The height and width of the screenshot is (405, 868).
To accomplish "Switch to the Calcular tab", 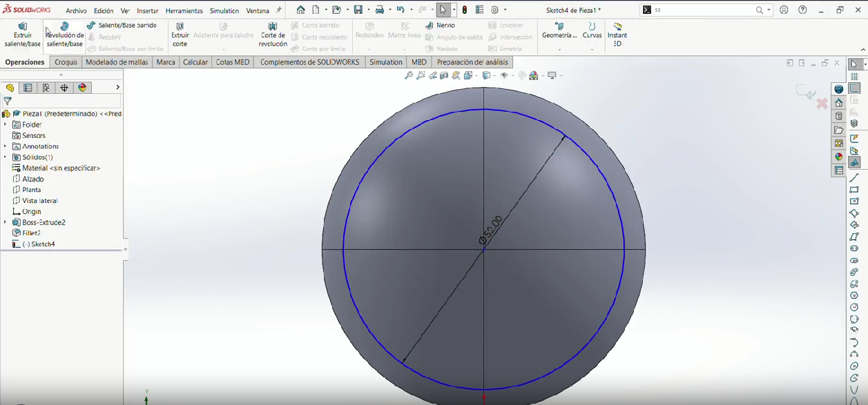I will click(x=195, y=62).
